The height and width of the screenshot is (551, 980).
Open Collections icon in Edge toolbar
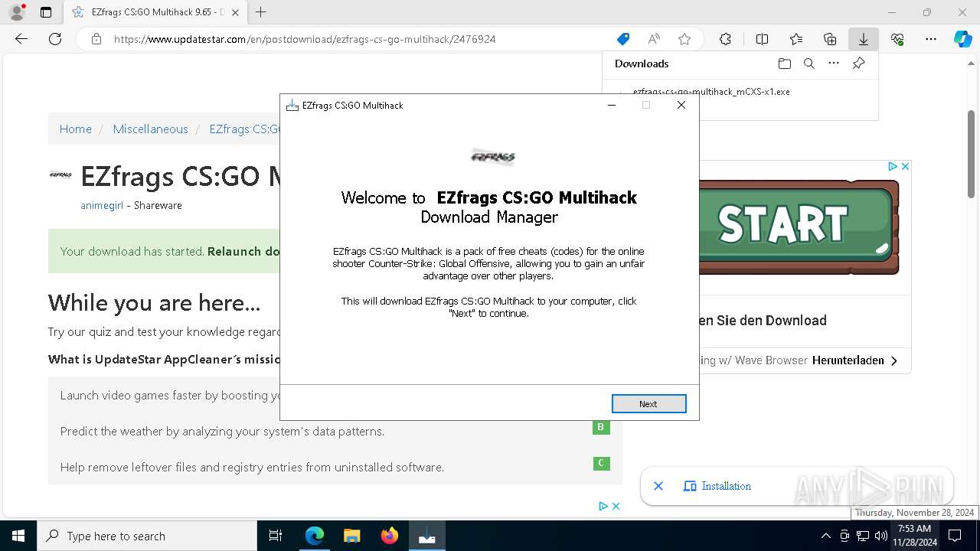tap(830, 39)
